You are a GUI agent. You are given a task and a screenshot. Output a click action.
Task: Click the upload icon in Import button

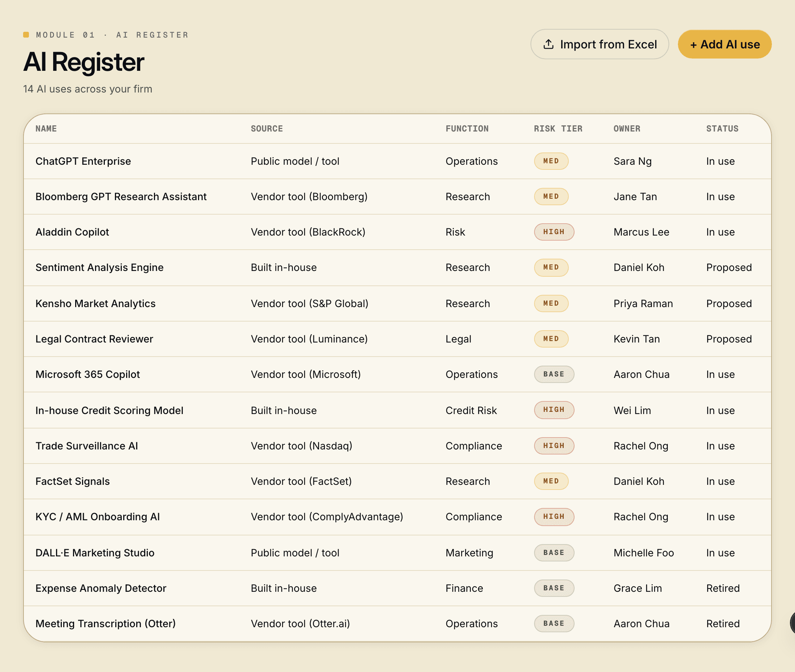pos(548,44)
